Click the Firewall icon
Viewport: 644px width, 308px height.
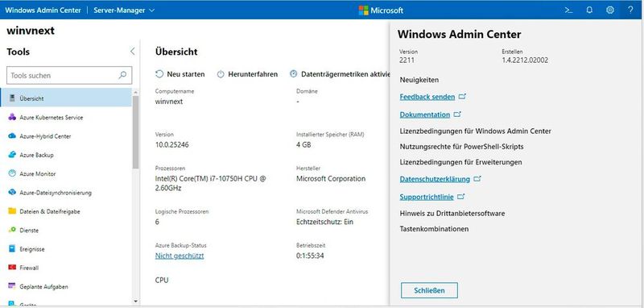[12, 268]
